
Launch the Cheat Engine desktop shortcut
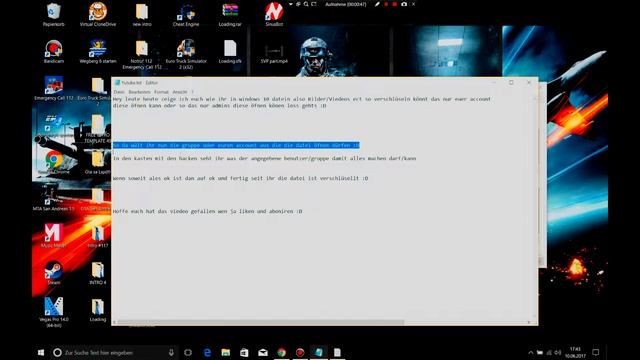coord(186,14)
